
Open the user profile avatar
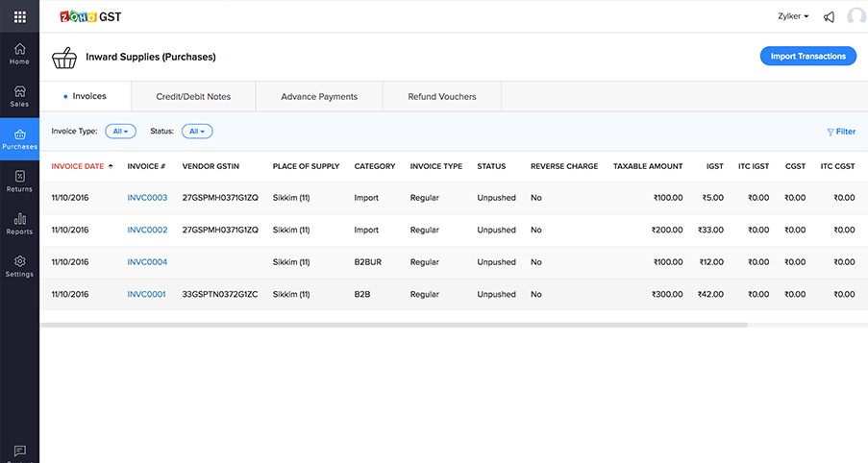(x=856, y=16)
